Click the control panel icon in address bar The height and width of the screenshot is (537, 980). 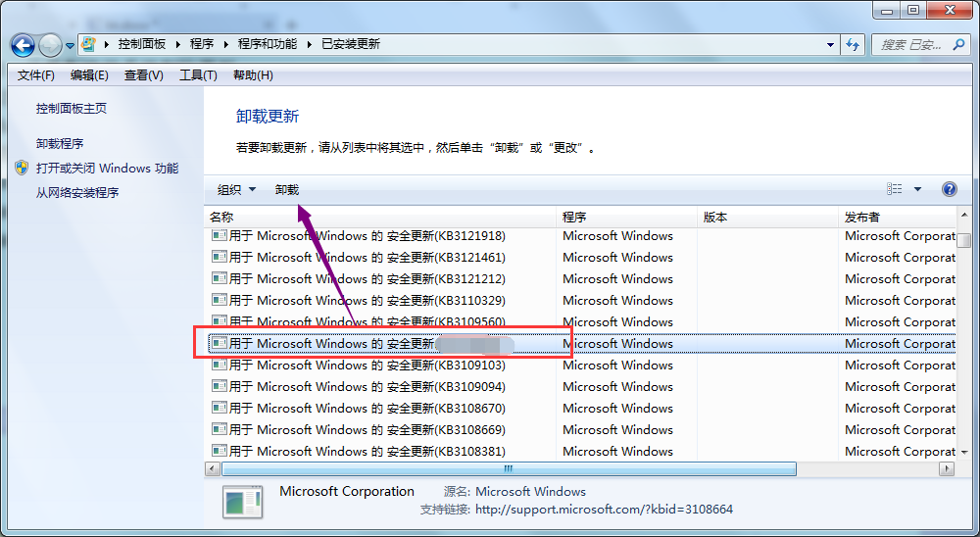pyautogui.click(x=89, y=45)
